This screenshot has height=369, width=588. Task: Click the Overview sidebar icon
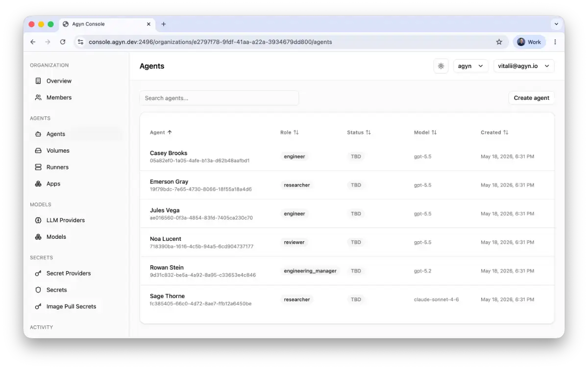(38, 81)
